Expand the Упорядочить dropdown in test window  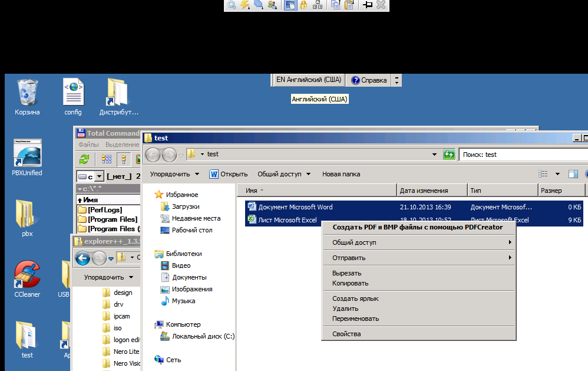[174, 174]
